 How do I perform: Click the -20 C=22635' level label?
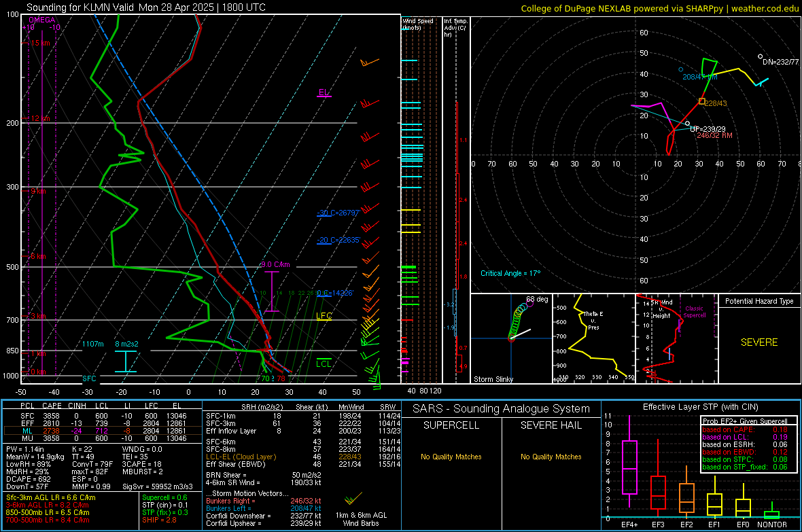point(338,239)
